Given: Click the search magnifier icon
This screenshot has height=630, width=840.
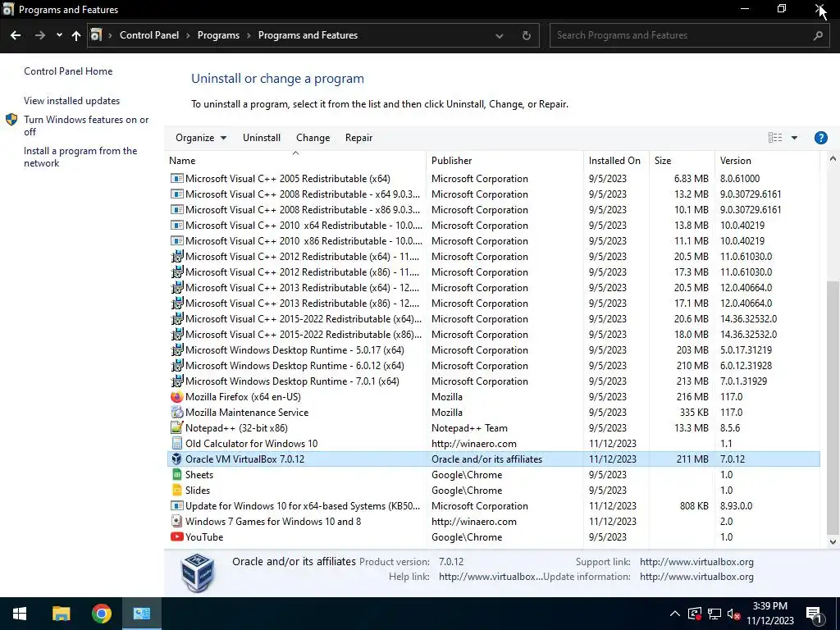Looking at the screenshot, I should click(818, 35).
